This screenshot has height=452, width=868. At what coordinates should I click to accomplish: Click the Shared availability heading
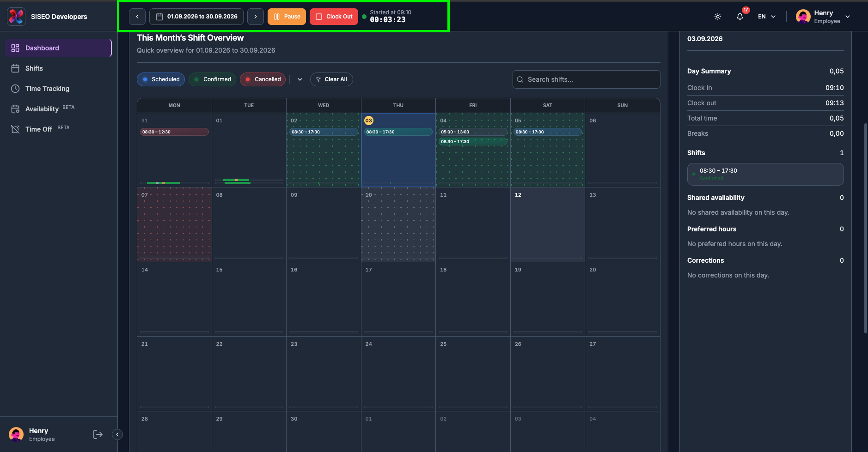coord(715,198)
